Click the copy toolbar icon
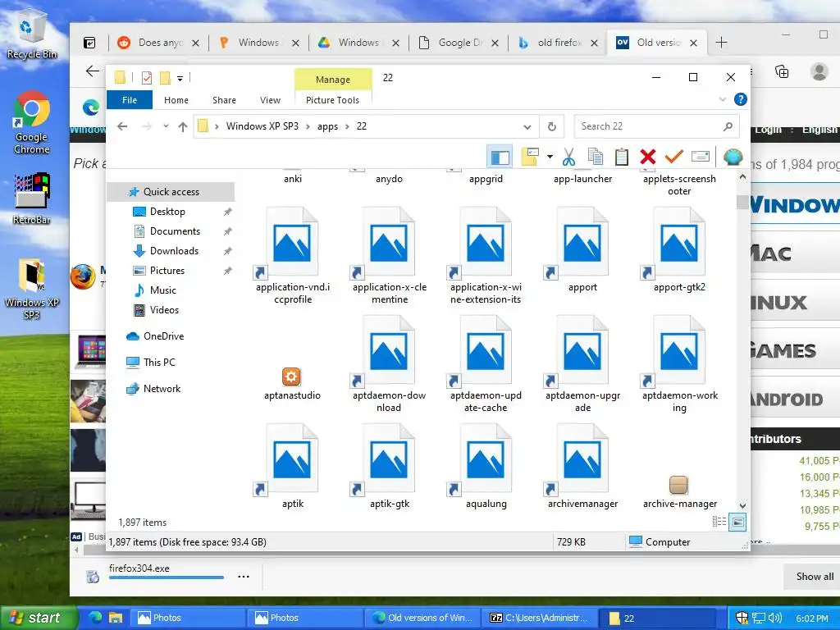Image resolution: width=840 pixels, height=630 pixels. coord(596,157)
